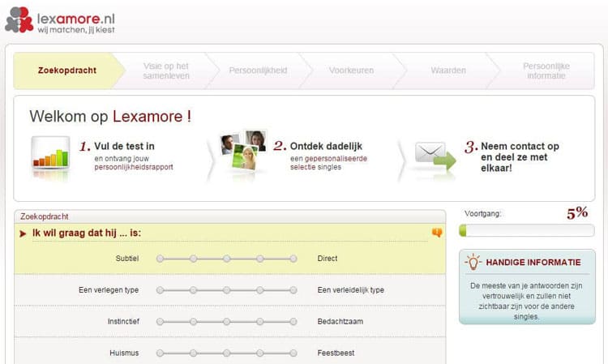Click the 'Ik wil graag dat hij ... is:' question
The image size is (608, 364).
[87, 233]
